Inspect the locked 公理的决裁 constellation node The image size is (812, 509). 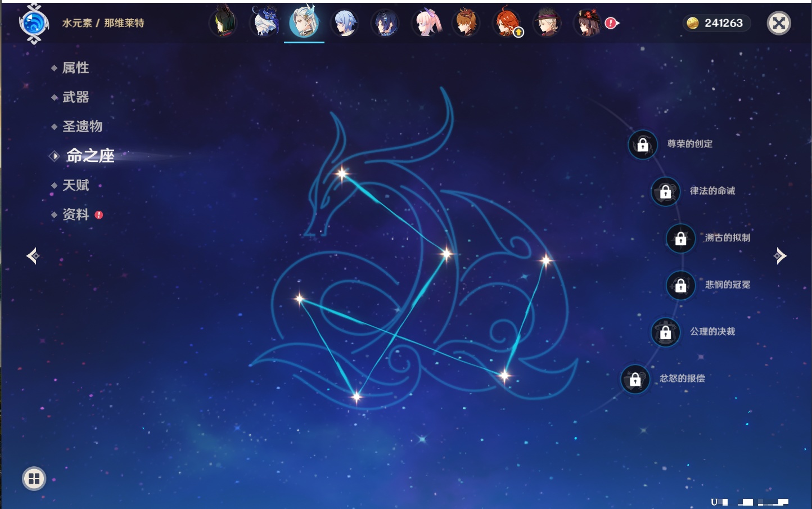(x=665, y=332)
